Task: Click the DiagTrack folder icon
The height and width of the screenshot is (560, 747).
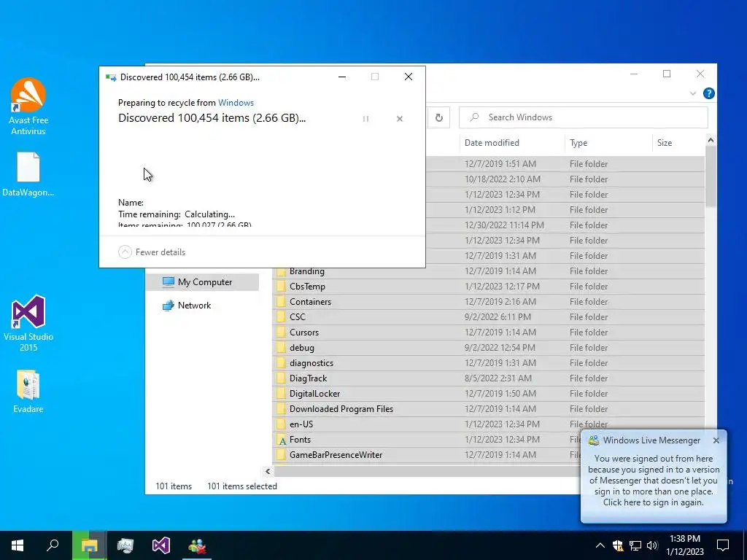Action: pos(281,378)
